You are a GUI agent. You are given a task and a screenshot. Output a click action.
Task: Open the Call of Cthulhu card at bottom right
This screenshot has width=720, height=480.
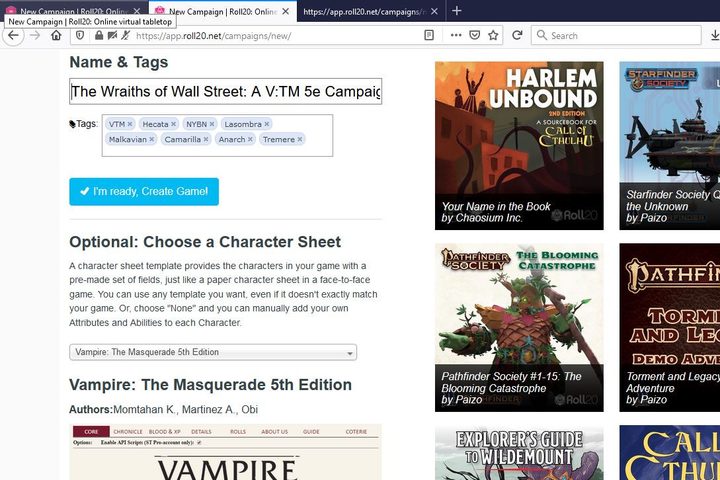point(669,453)
